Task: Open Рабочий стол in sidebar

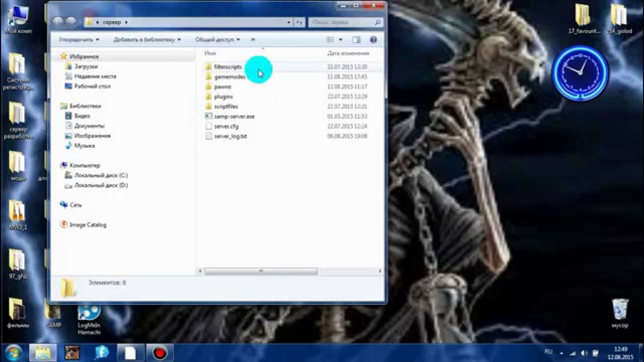Action: (x=92, y=86)
